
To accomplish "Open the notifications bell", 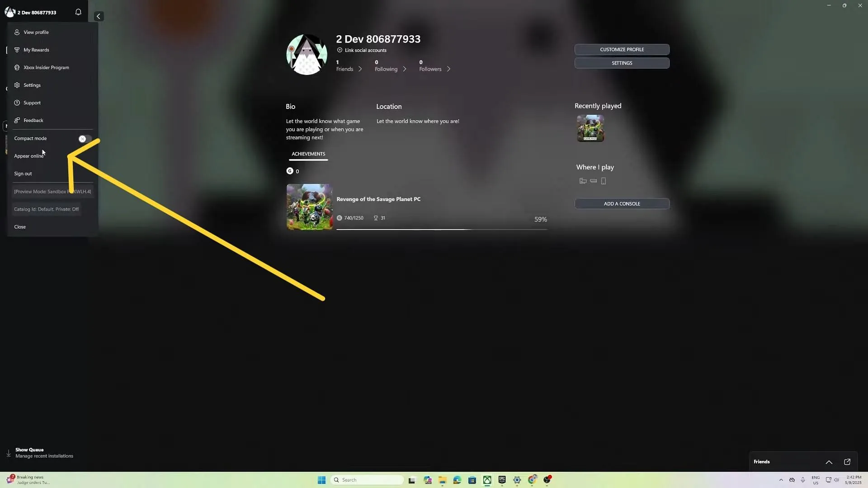I will (78, 12).
